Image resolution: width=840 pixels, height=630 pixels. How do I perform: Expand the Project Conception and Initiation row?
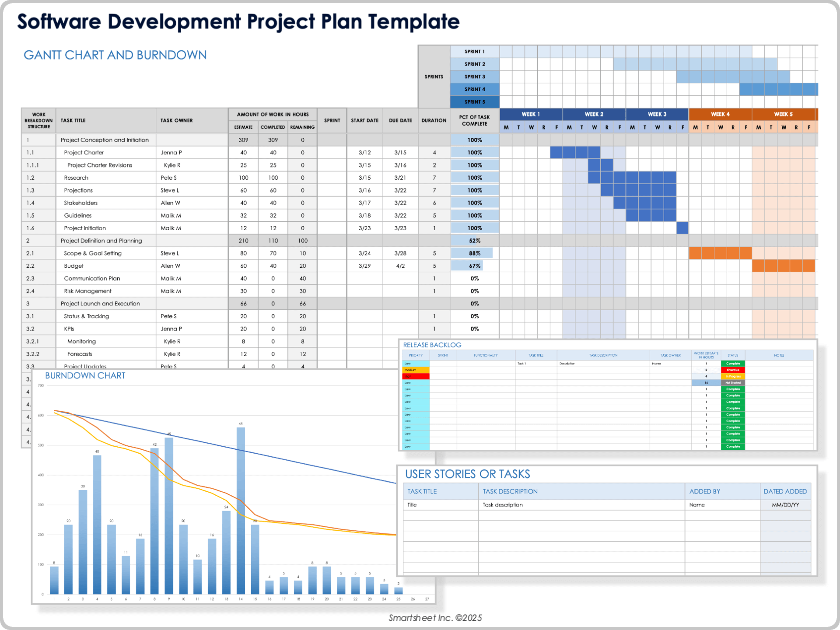point(104,140)
